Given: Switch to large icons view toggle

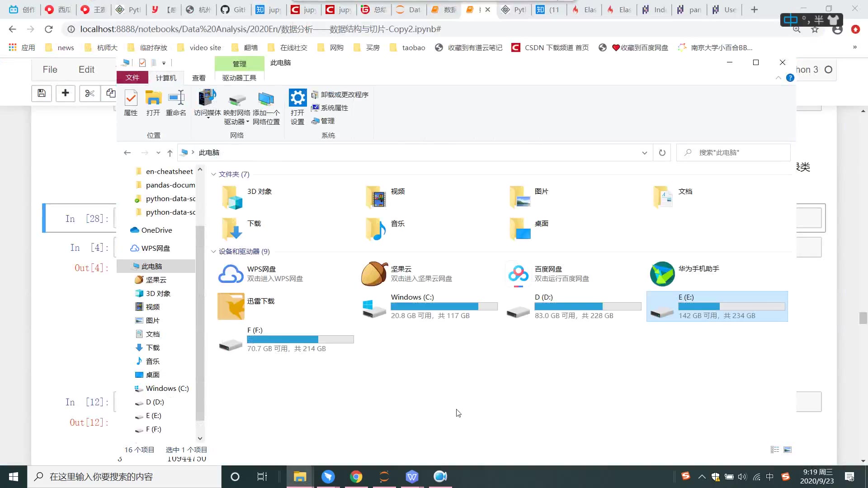Looking at the screenshot, I should coord(788,450).
